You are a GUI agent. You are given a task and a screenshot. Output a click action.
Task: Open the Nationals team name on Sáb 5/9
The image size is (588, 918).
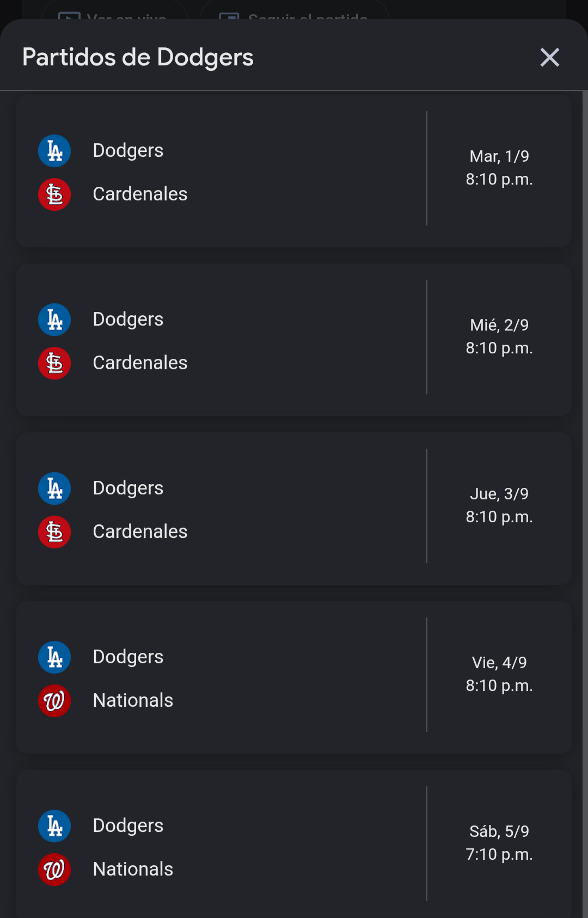click(133, 869)
